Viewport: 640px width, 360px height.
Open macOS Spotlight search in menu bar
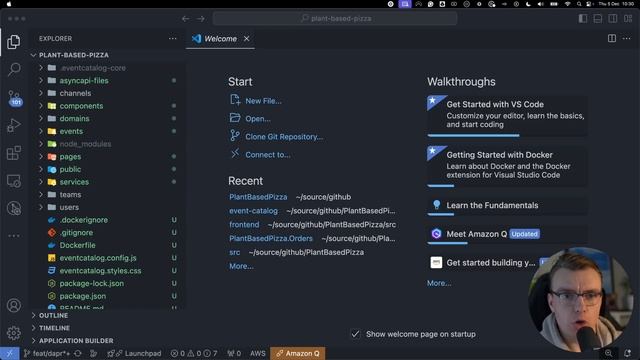click(x=579, y=4)
